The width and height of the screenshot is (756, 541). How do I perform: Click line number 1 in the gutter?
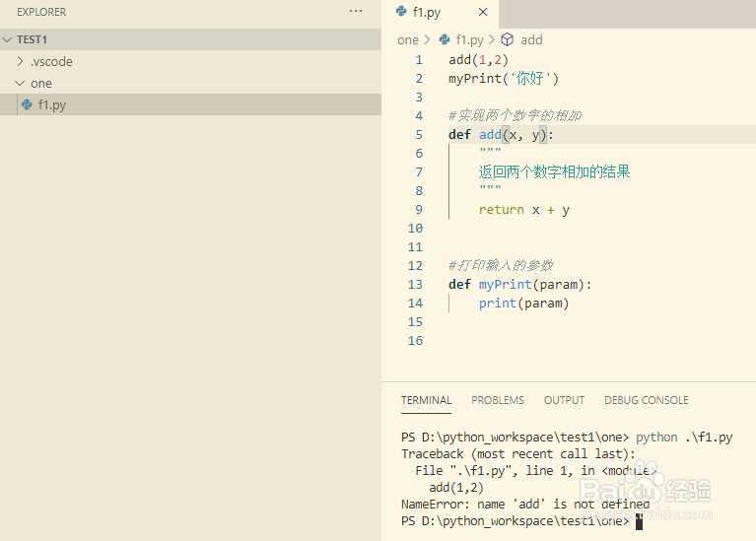[x=419, y=60]
